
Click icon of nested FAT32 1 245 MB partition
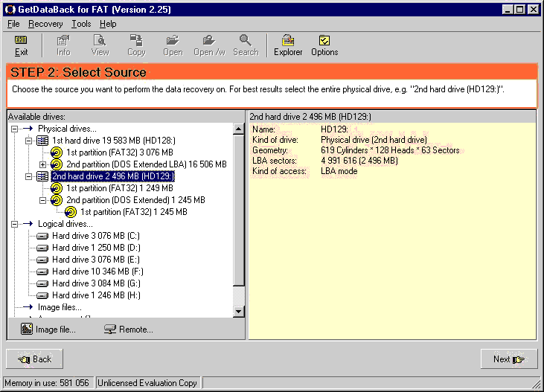(71, 211)
